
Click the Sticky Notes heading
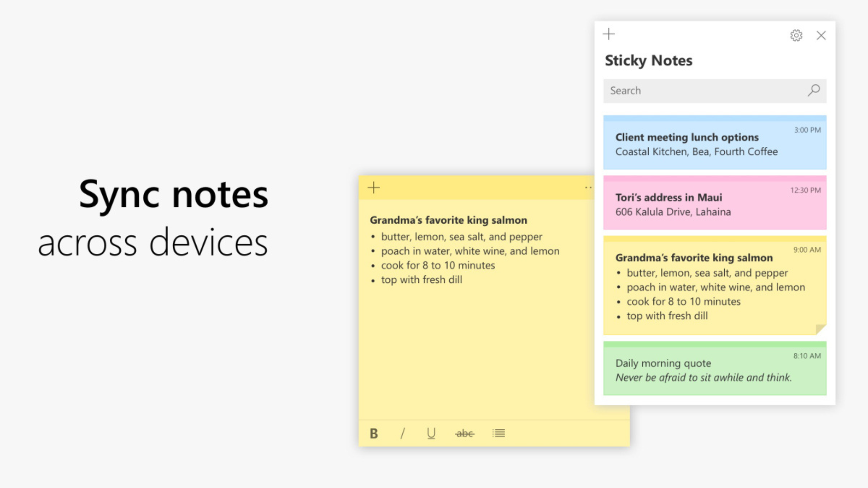tap(648, 61)
